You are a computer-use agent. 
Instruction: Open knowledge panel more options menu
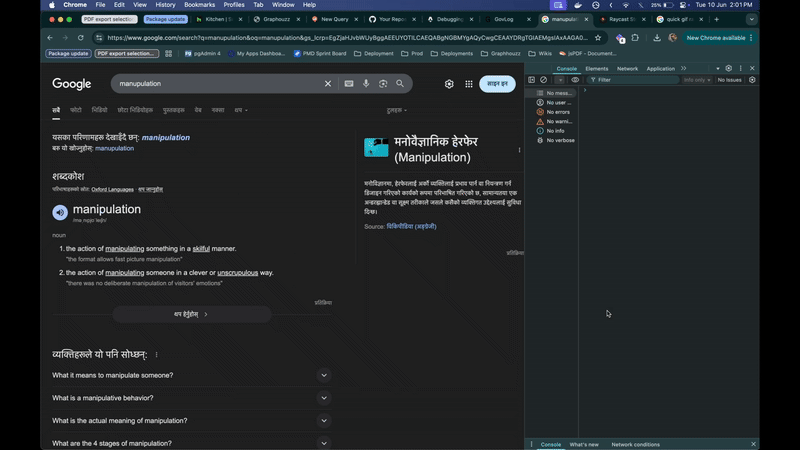pyautogui.click(x=519, y=150)
